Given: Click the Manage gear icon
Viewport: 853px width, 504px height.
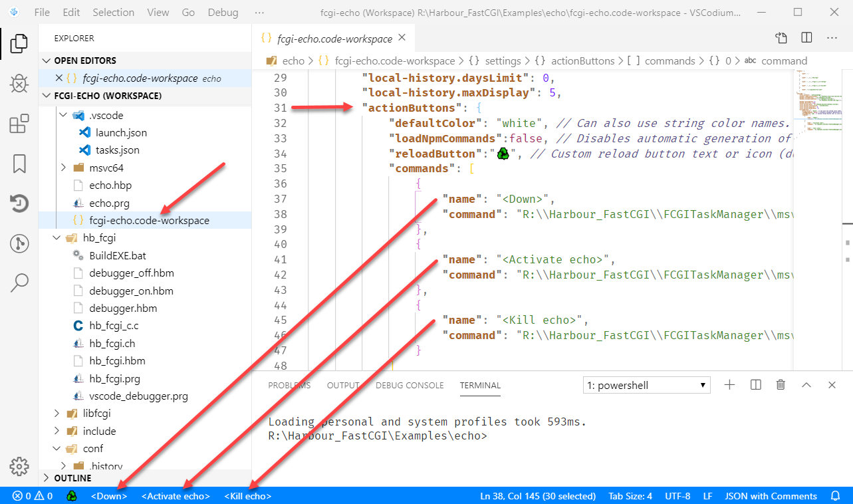Looking at the screenshot, I should 19,465.
